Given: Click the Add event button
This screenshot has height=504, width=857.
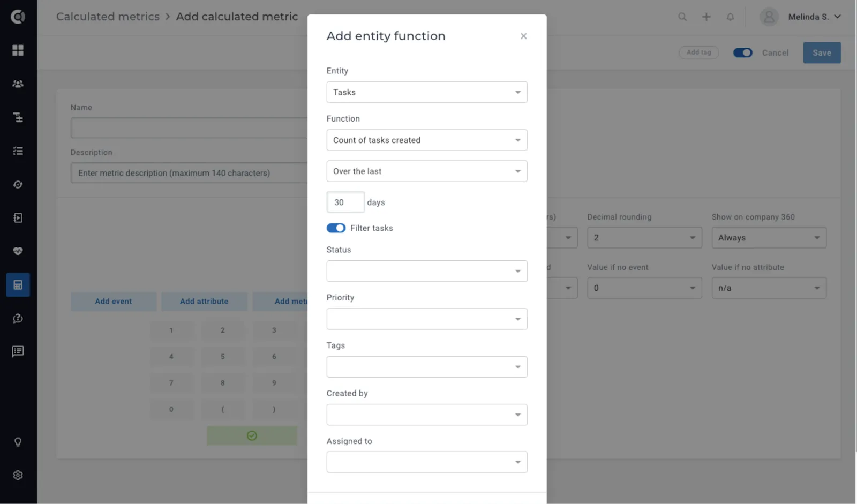Looking at the screenshot, I should [x=114, y=302].
